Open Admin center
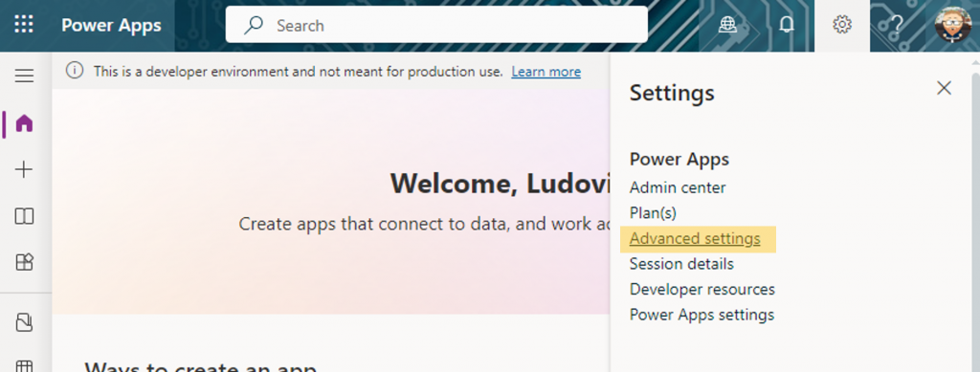The height and width of the screenshot is (372, 980). (x=678, y=187)
